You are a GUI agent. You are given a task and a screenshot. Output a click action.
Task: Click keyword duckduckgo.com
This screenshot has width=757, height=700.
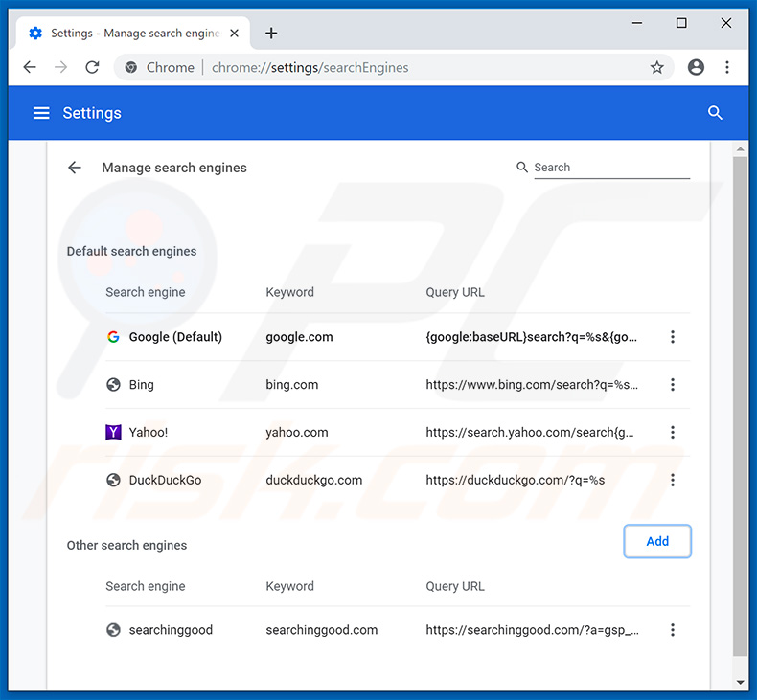tap(314, 480)
